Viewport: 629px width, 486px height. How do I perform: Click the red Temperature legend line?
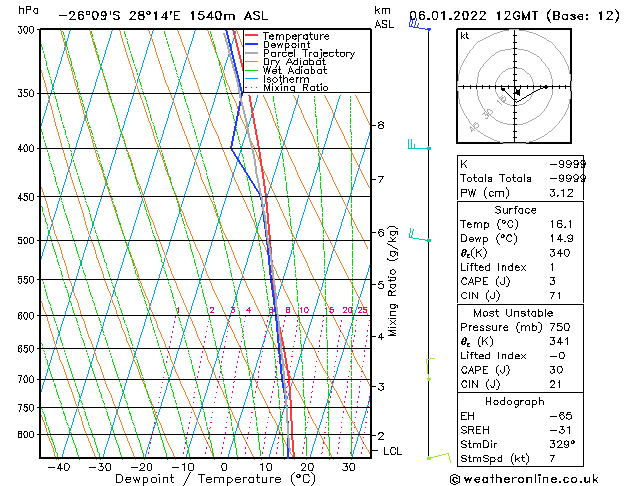tap(251, 36)
